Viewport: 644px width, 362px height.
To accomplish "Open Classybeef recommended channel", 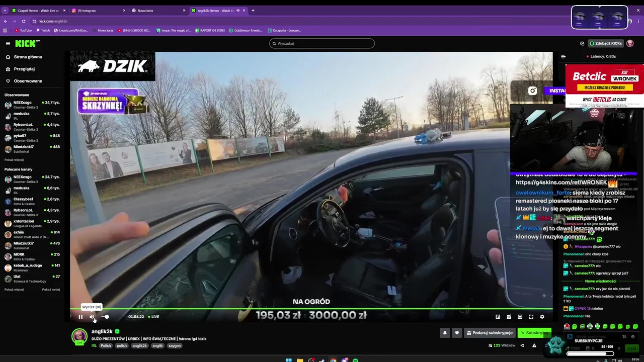I will tap(32, 201).
